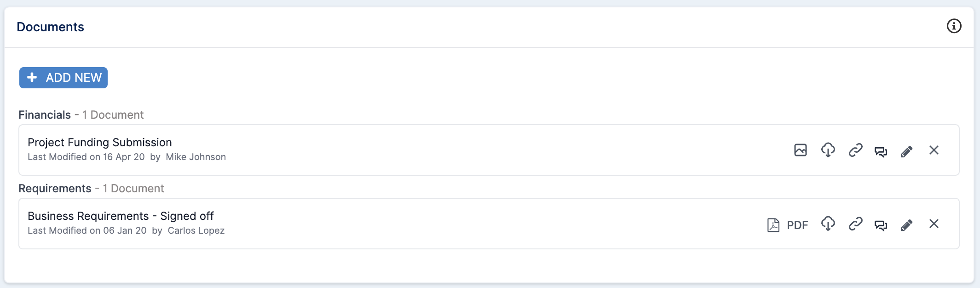Select the Requirements category heading
The height and width of the screenshot is (288, 980).
point(55,189)
